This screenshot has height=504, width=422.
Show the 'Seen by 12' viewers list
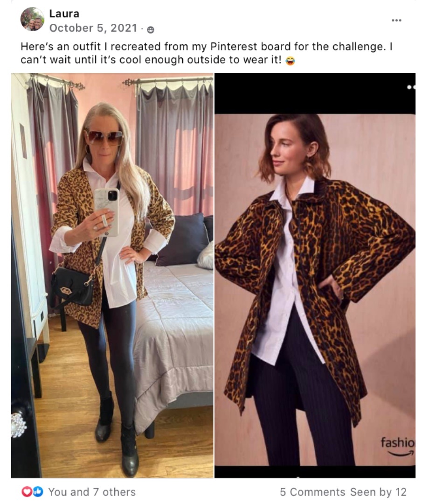click(x=378, y=492)
